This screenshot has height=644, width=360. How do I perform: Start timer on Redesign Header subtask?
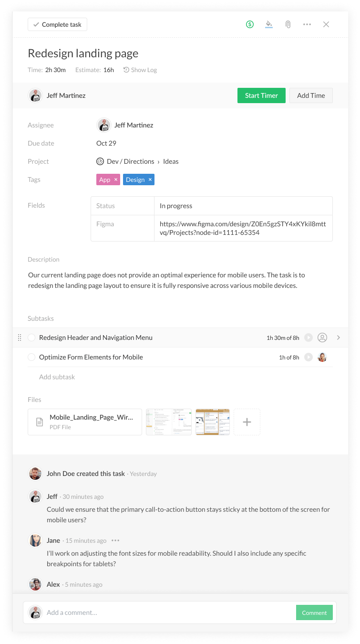309,338
